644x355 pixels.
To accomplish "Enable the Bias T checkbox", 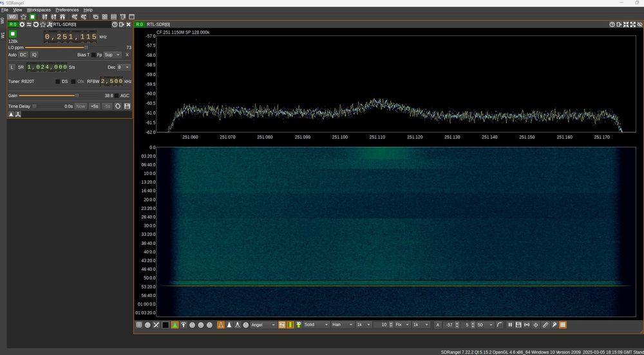I will tap(93, 55).
